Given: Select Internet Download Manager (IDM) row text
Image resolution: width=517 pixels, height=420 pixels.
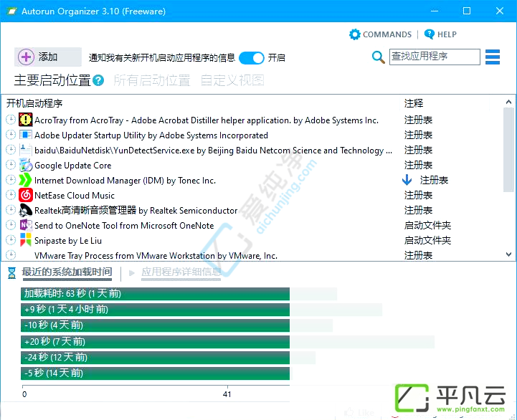Looking at the screenshot, I should pyautogui.click(x=125, y=181).
